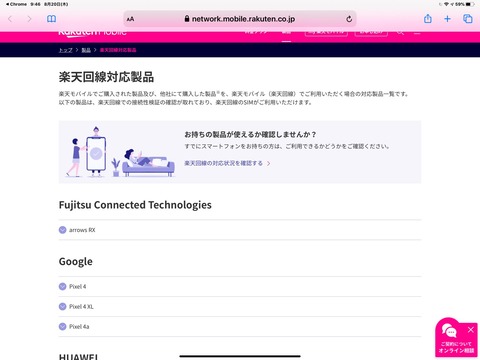Click the 楽天回線の対応状況を確認する link
Image resolution: width=480 pixels, height=360 pixels.
click(x=227, y=163)
